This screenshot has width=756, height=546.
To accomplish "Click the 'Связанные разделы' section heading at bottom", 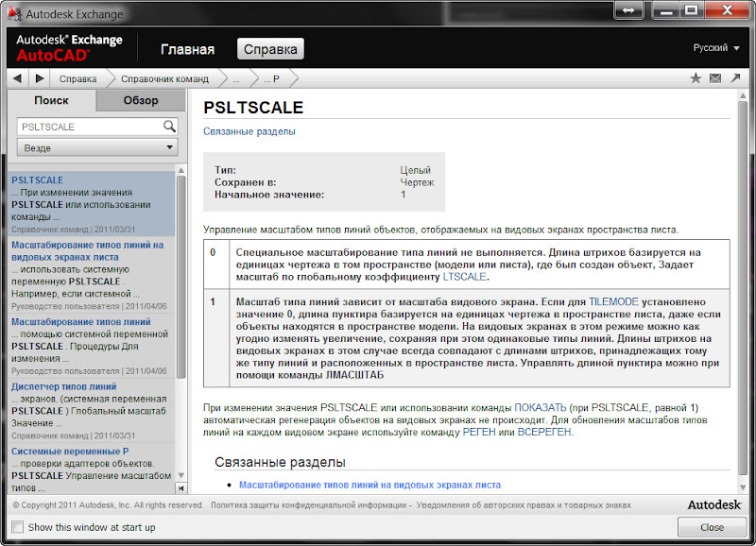I will click(280, 462).
